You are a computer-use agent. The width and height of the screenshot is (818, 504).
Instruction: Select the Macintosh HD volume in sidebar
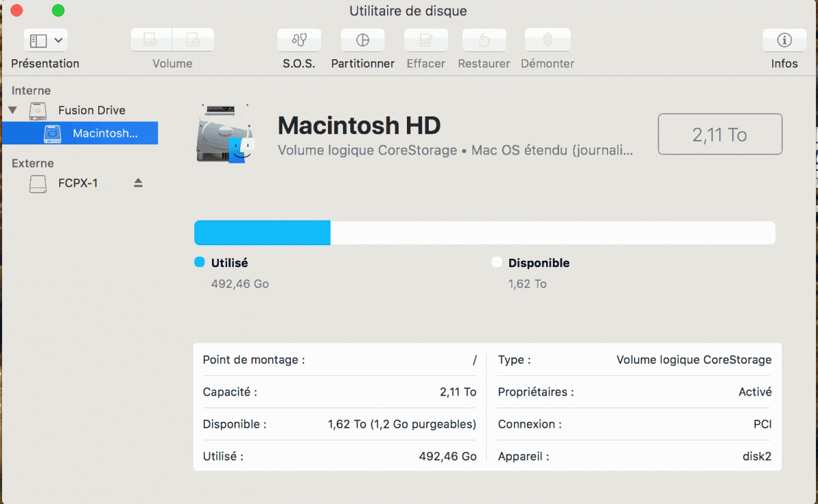click(x=80, y=133)
